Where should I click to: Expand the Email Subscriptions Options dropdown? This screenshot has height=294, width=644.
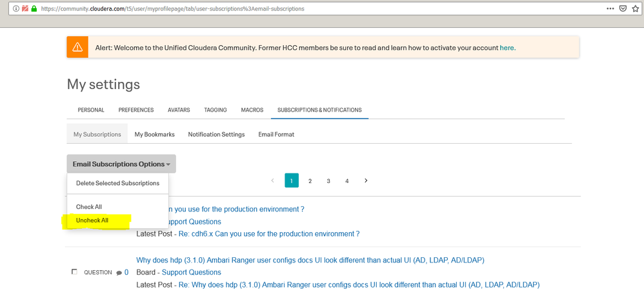point(121,164)
